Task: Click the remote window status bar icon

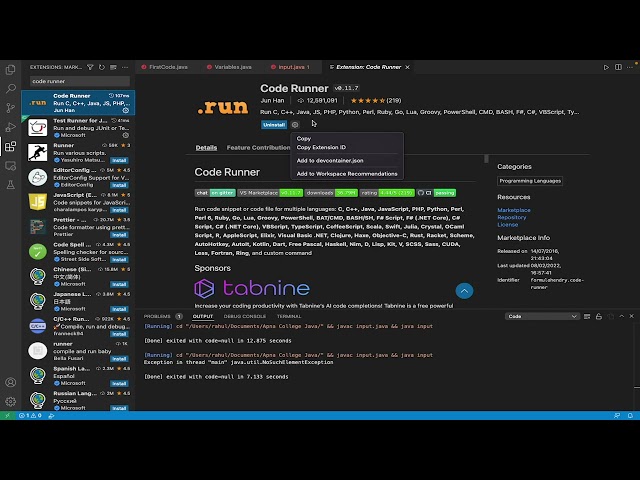Action: 7,416
